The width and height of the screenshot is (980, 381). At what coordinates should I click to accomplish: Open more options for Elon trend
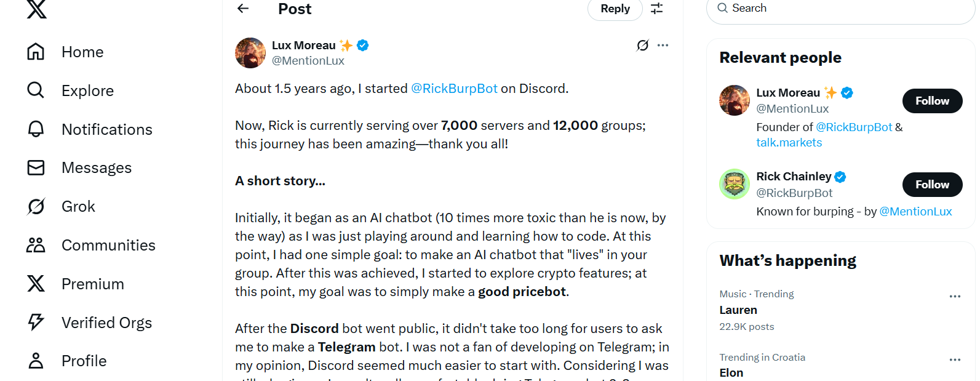(x=955, y=359)
